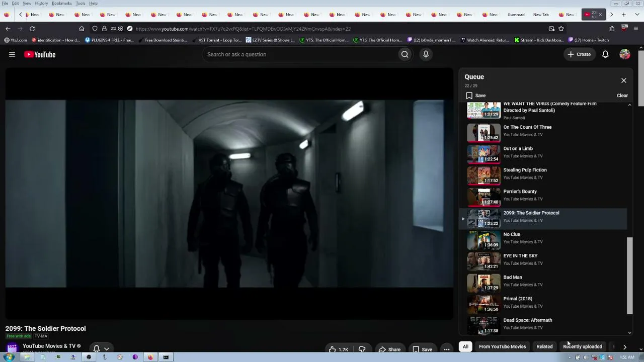Play Out on a Limb thumbnail
This screenshot has height=362, width=644.
[x=484, y=154]
